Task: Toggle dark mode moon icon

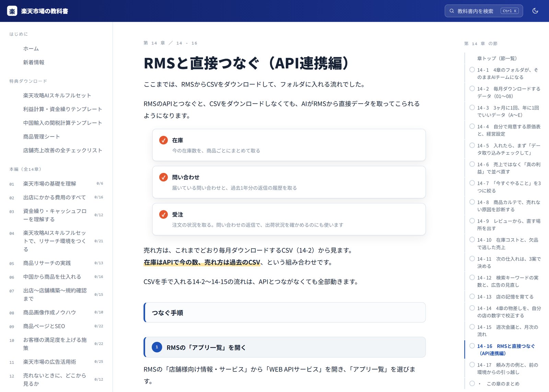Action: (x=535, y=11)
